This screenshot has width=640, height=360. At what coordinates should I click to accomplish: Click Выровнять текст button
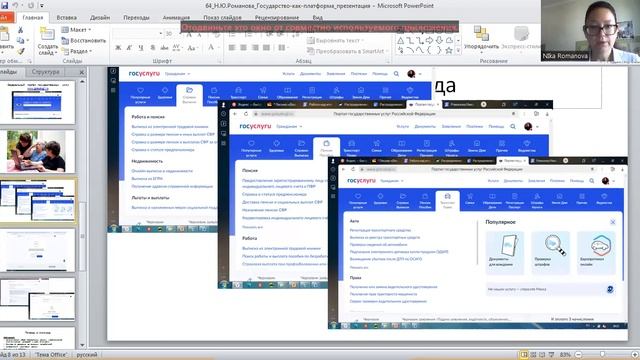click(x=336, y=40)
